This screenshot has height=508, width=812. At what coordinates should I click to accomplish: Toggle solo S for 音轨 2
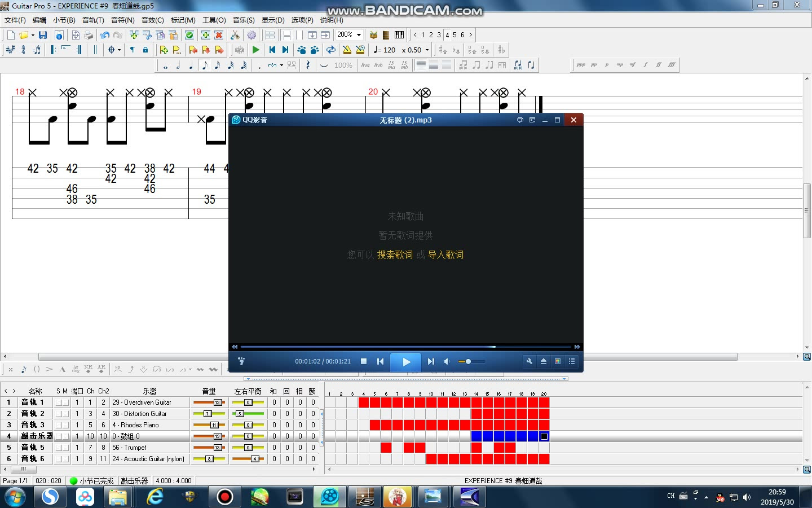[x=58, y=414]
